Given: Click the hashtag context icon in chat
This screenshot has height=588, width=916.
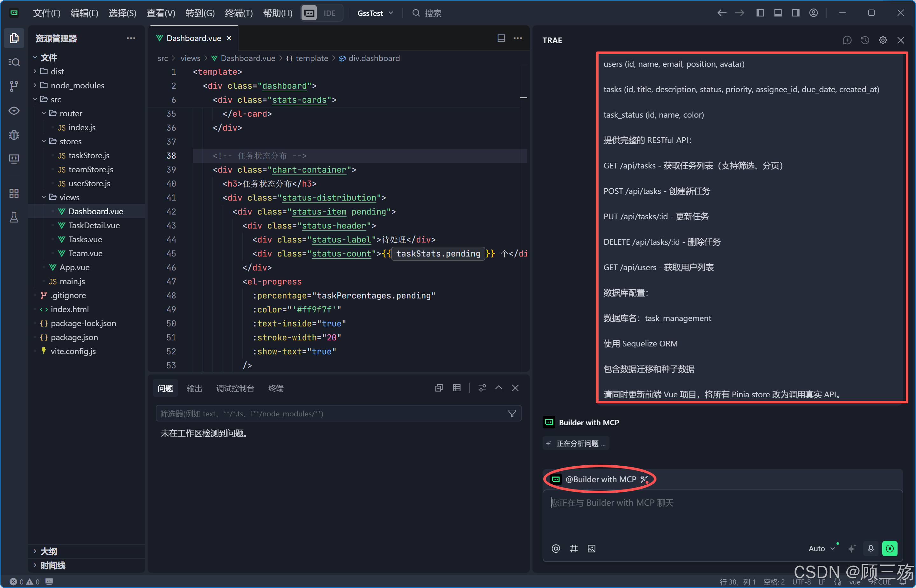Looking at the screenshot, I should coord(573,549).
